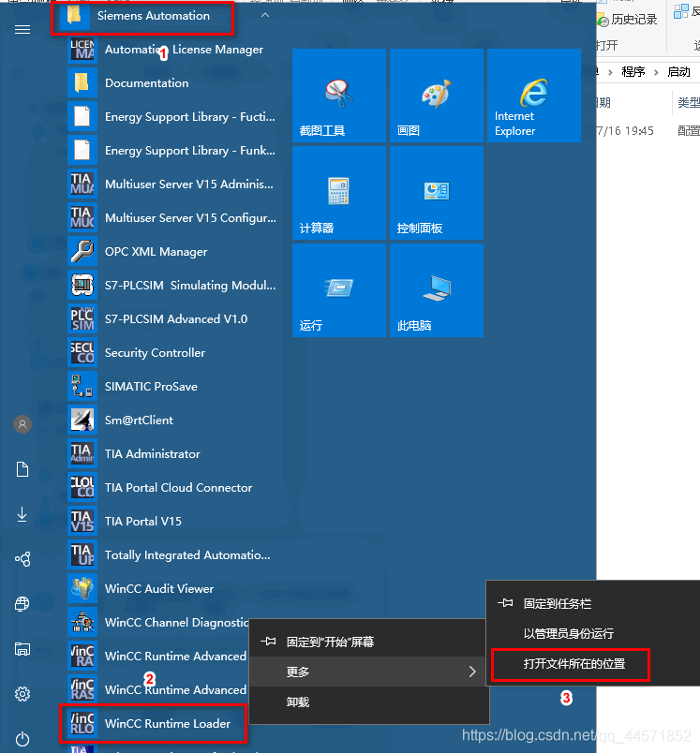This screenshot has width=700, height=753.
Task: Open WinCC Audit Viewer icon
Action: 82,588
